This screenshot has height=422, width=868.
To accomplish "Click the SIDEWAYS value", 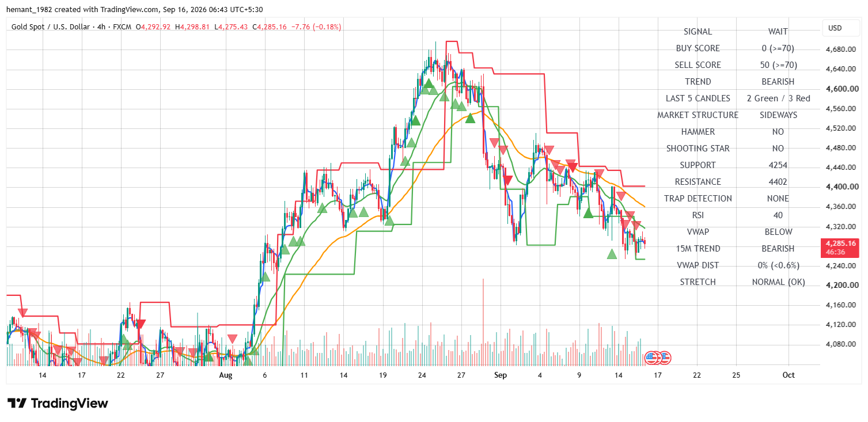I will point(778,115).
